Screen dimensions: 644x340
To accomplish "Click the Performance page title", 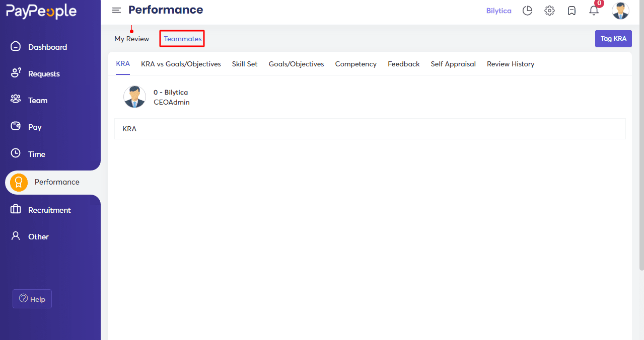I will (166, 10).
